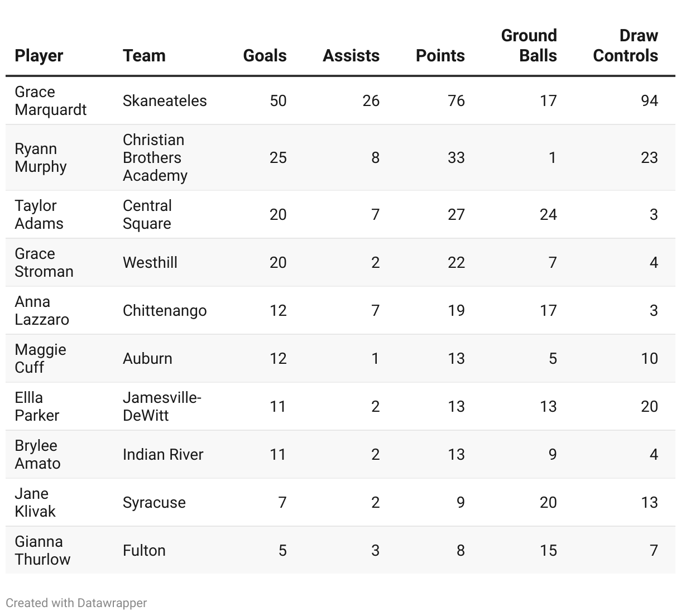Select the Grace Marquardt player name cell
Screen dimensions: 681x616
50,101
